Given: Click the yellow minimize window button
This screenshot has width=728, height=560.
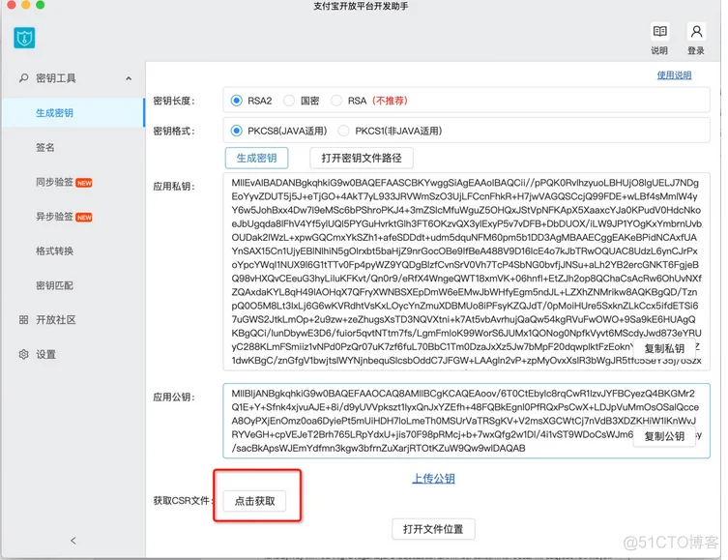Looking at the screenshot, I should (x=26, y=5).
